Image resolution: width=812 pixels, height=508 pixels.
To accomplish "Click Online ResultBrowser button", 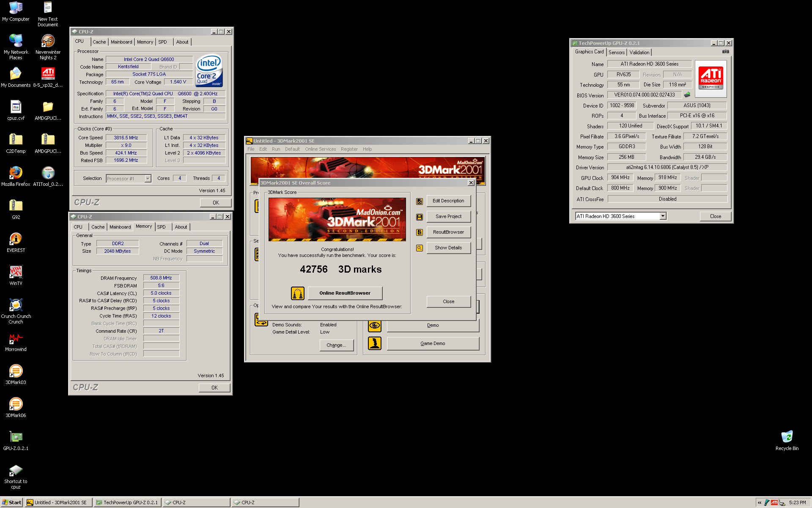I will 345,293.
